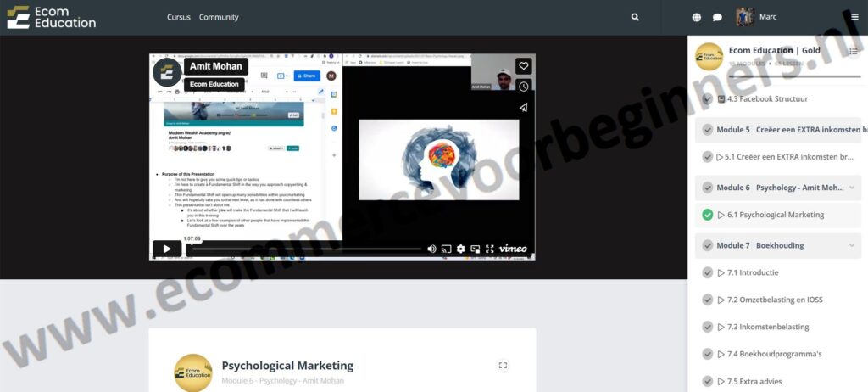Add video to Watch Later clock icon

click(523, 86)
